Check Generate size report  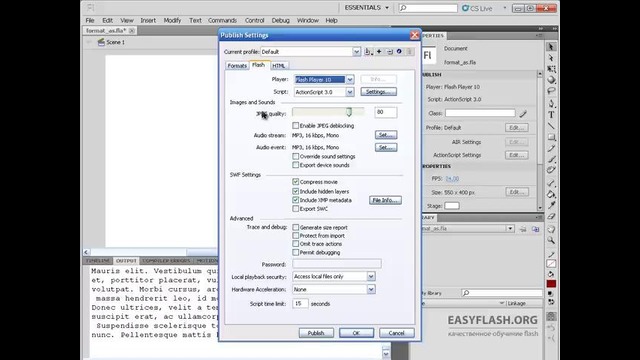pyautogui.click(x=296, y=227)
